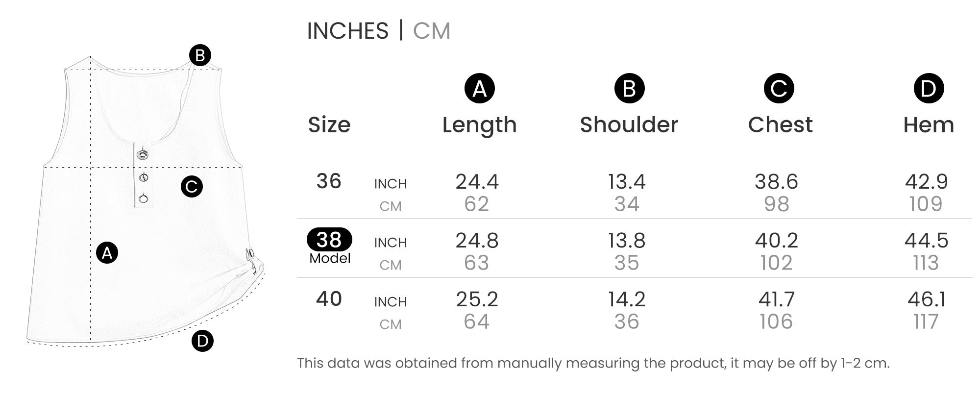Click the Shoulder column header
Image resolution: width=980 pixels, height=395 pixels.
[629, 125]
